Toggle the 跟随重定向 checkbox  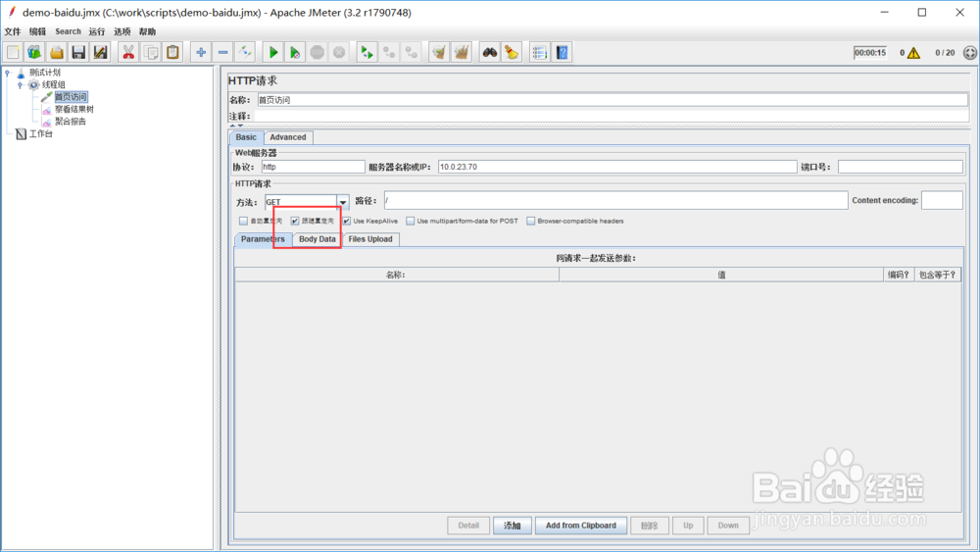295,221
